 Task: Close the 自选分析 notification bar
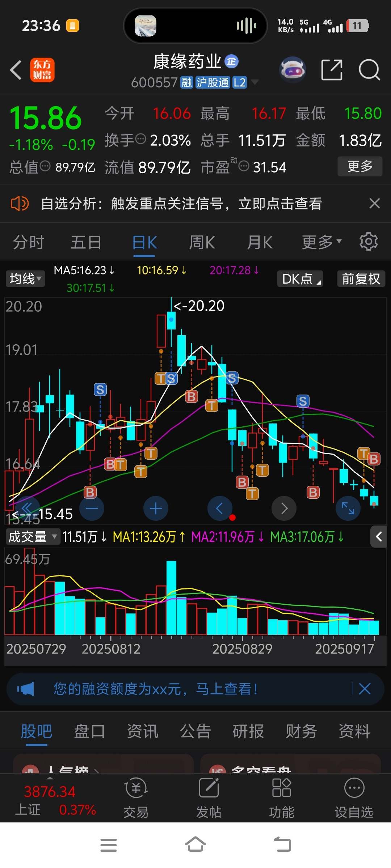(x=375, y=203)
